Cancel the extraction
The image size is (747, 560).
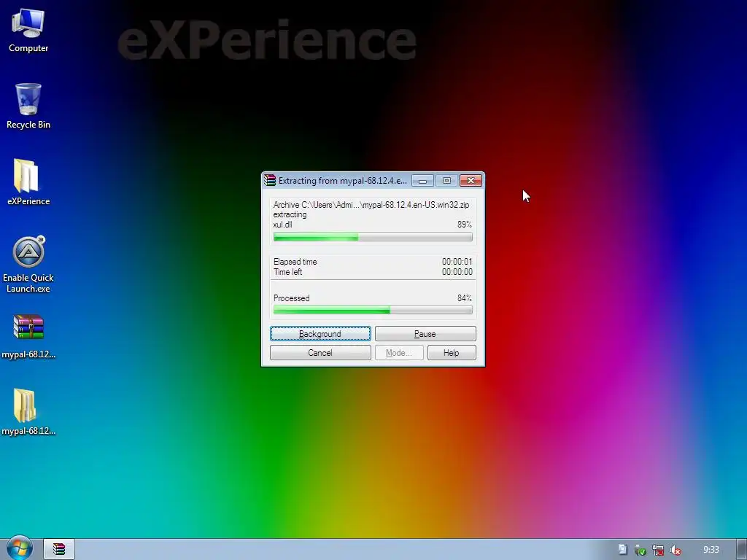point(320,353)
